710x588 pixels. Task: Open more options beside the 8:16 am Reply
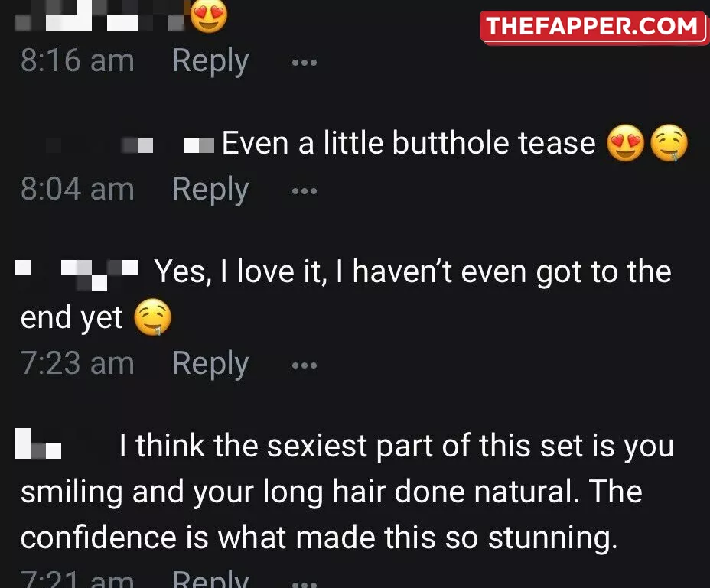point(305,63)
